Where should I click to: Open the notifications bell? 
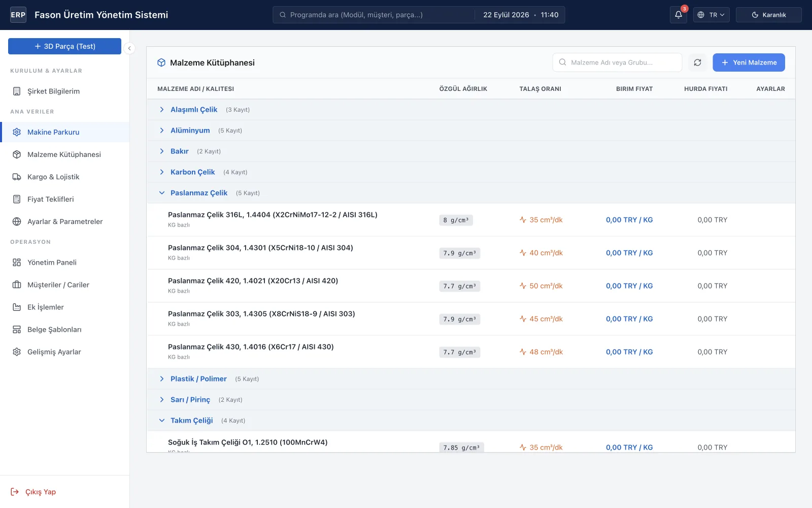(x=679, y=15)
